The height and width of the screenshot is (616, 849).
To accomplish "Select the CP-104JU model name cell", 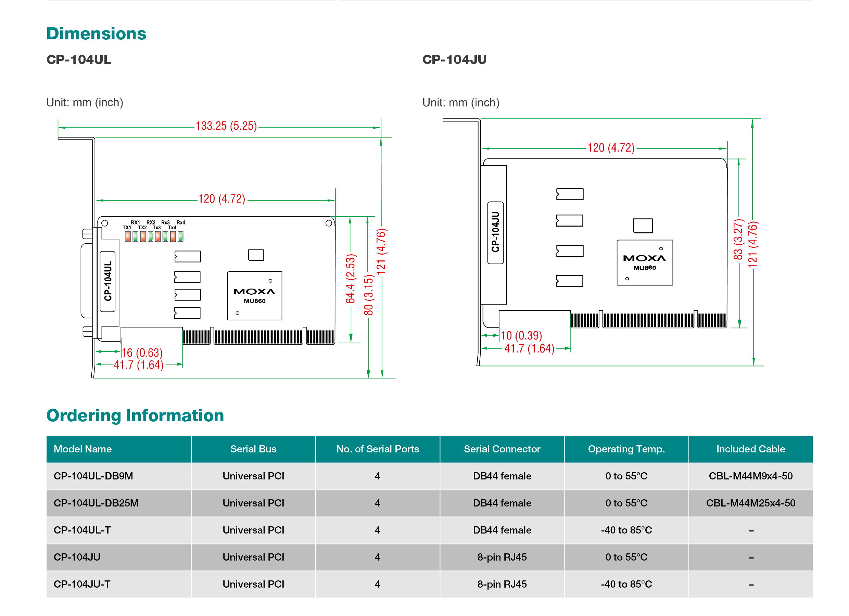I will [119, 557].
